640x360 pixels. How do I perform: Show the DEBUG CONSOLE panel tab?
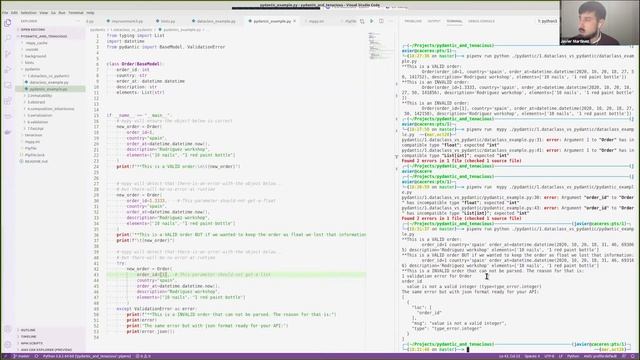tap(481, 21)
